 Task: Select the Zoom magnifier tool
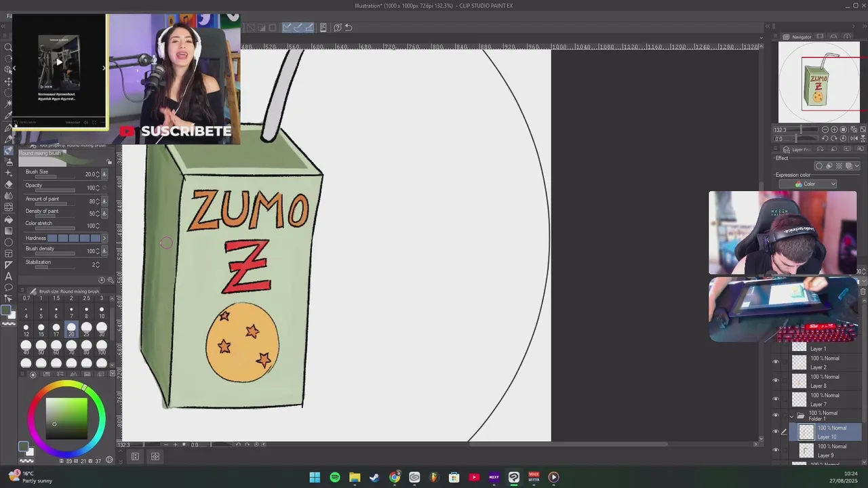(x=8, y=46)
